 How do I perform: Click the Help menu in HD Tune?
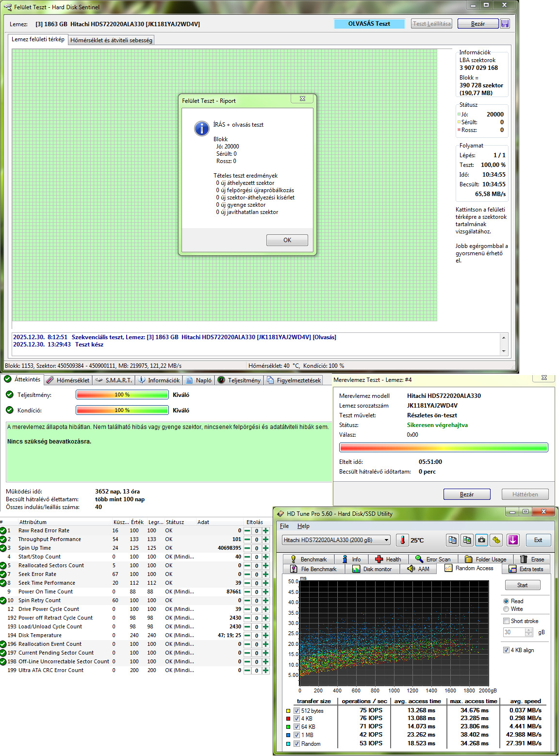[x=303, y=526]
